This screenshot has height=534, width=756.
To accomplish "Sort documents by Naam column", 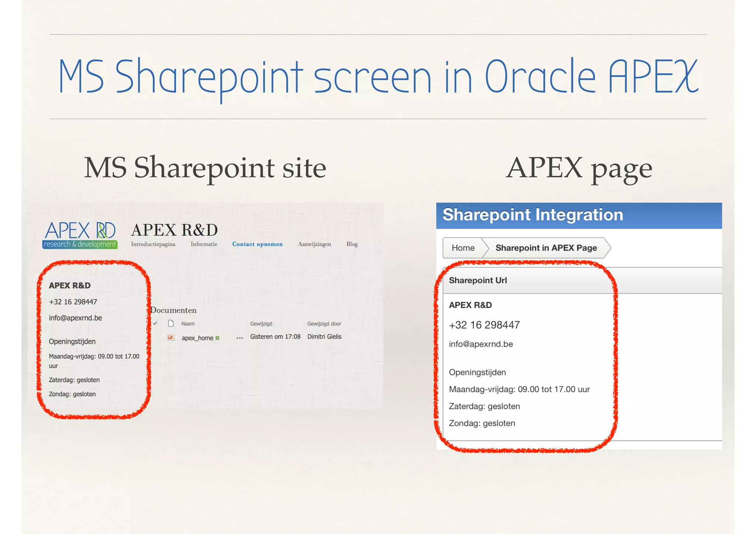I will [188, 324].
